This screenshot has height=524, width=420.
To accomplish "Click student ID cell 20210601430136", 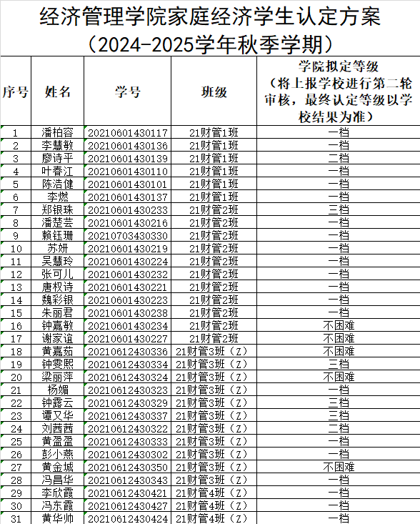I will point(128,145).
